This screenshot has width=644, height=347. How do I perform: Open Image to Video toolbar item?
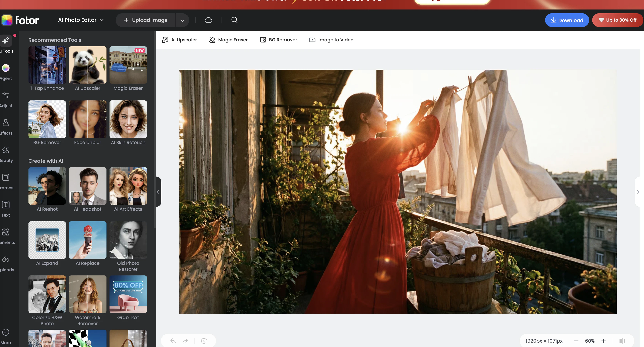(x=331, y=40)
